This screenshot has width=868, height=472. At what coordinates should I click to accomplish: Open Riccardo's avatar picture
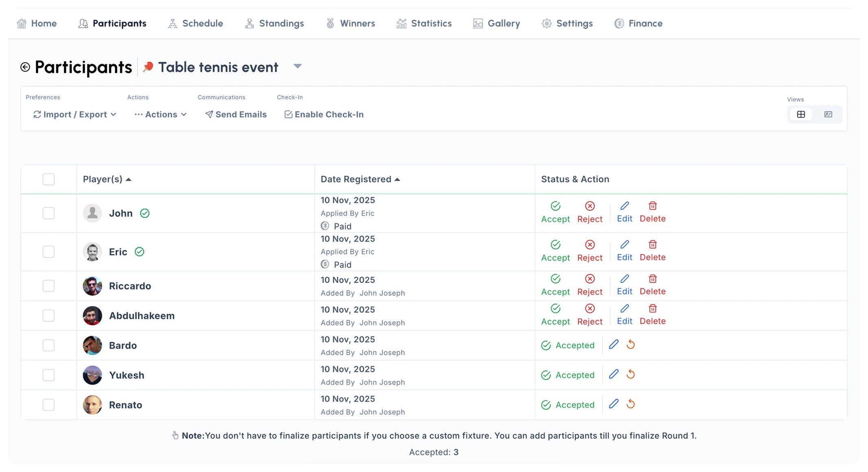tap(92, 286)
